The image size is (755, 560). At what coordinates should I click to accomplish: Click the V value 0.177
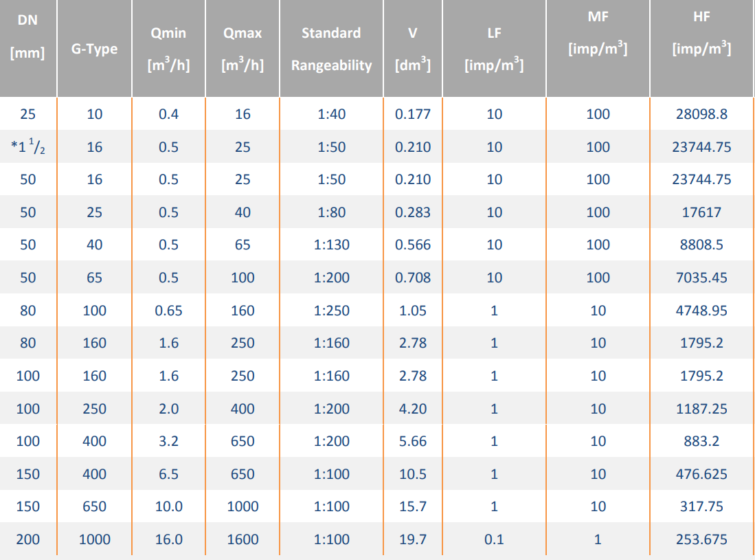[413, 114]
